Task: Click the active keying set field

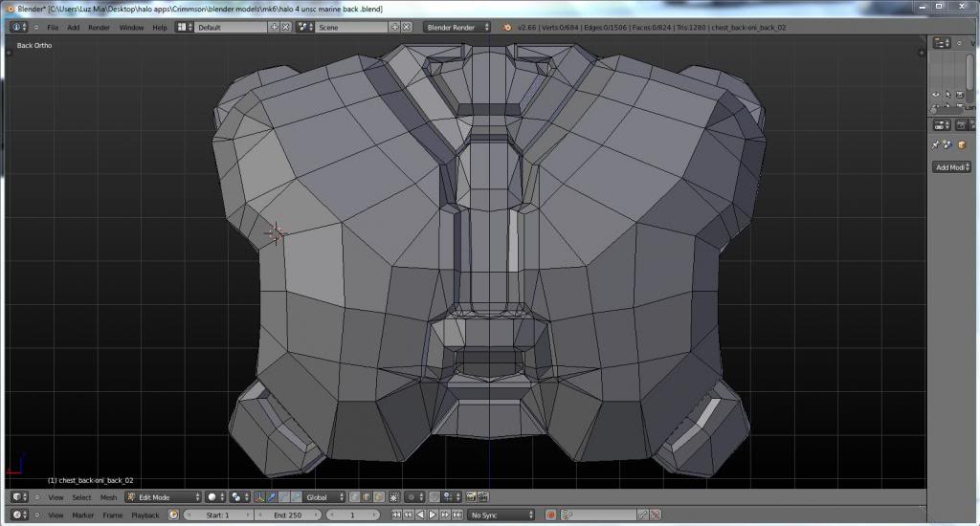Action: click(x=598, y=515)
